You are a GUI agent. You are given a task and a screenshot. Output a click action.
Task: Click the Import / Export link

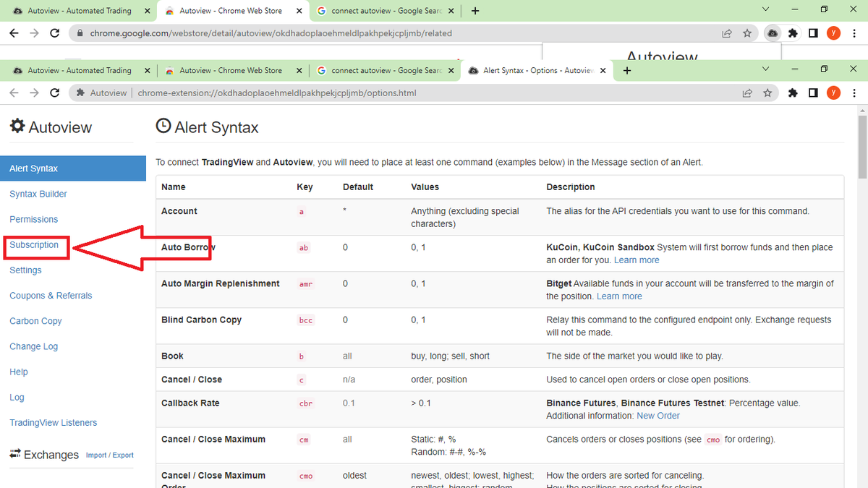pos(110,455)
